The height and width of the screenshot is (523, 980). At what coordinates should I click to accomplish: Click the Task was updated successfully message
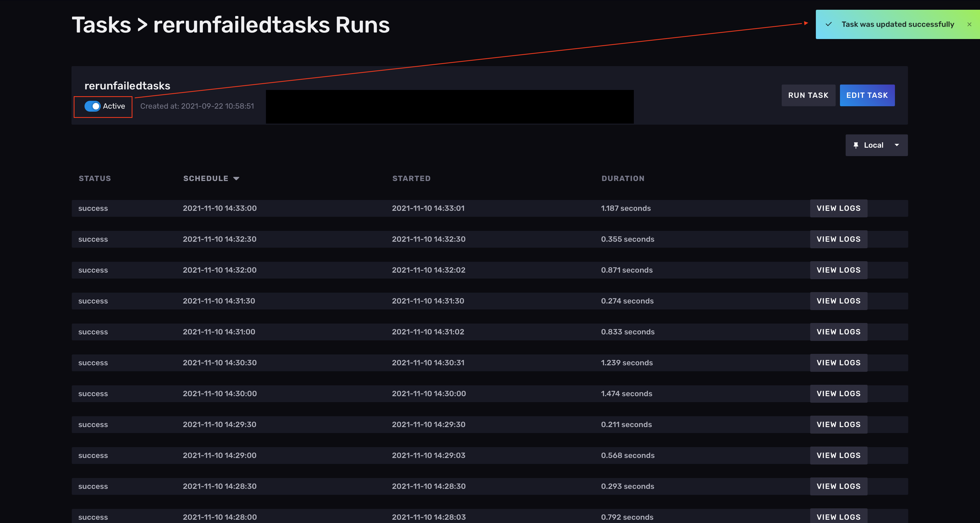coord(898,24)
